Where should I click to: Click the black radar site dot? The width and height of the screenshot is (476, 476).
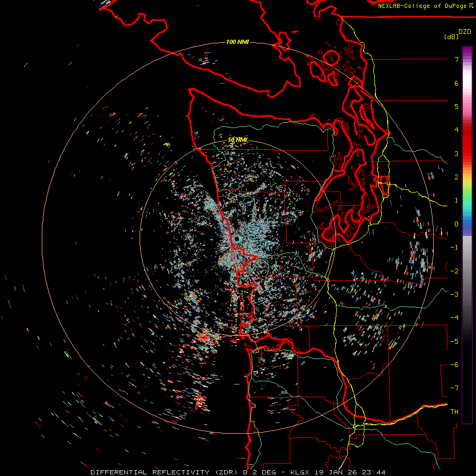237,239
